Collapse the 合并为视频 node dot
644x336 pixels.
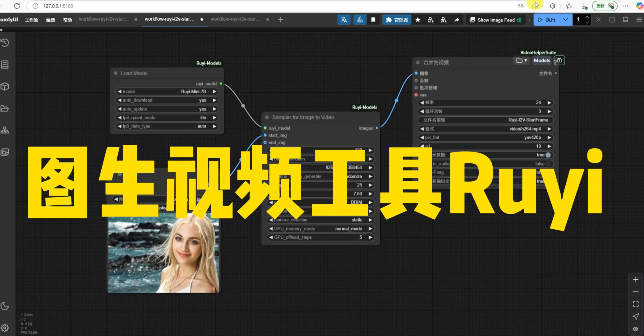point(418,63)
